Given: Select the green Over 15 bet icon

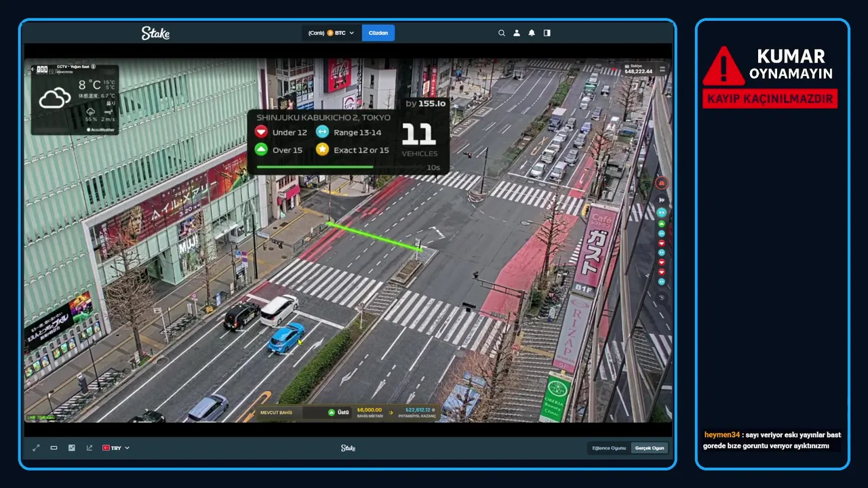Looking at the screenshot, I should [261, 150].
